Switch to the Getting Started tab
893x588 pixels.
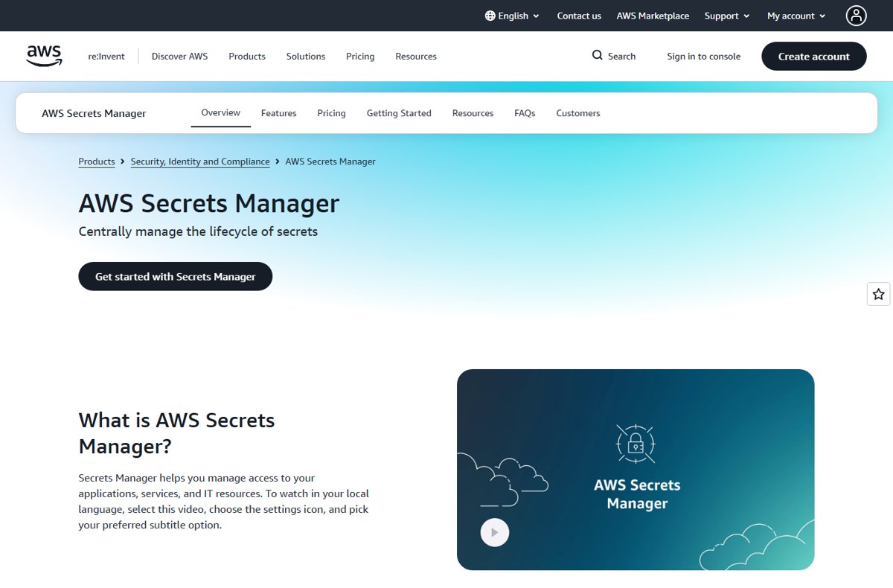coord(399,113)
